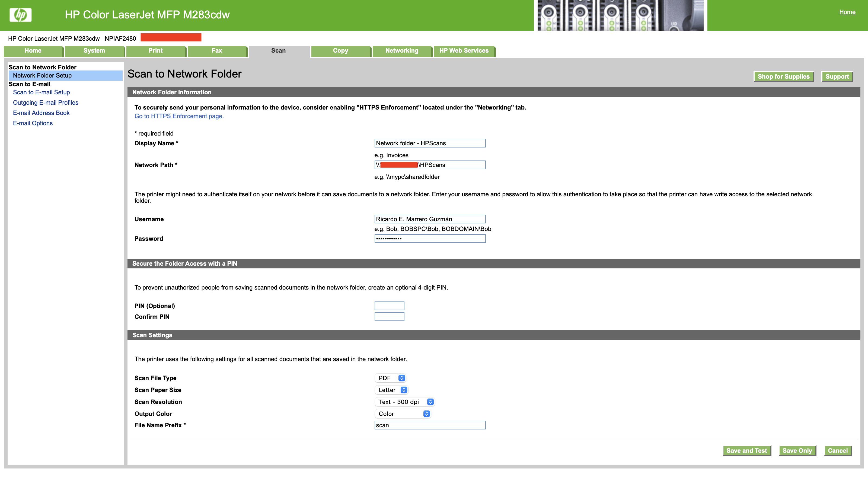The width and height of the screenshot is (868, 488).
Task: Click Shop for Supplies button
Action: click(x=784, y=76)
